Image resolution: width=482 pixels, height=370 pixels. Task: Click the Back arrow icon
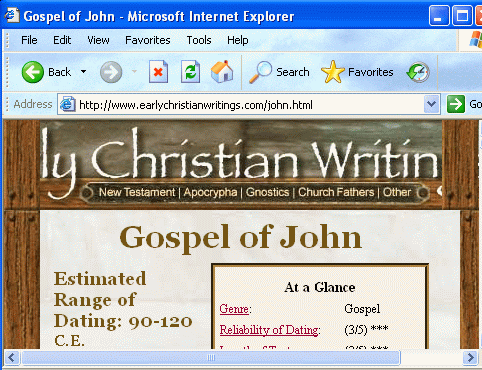pyautogui.click(x=32, y=72)
